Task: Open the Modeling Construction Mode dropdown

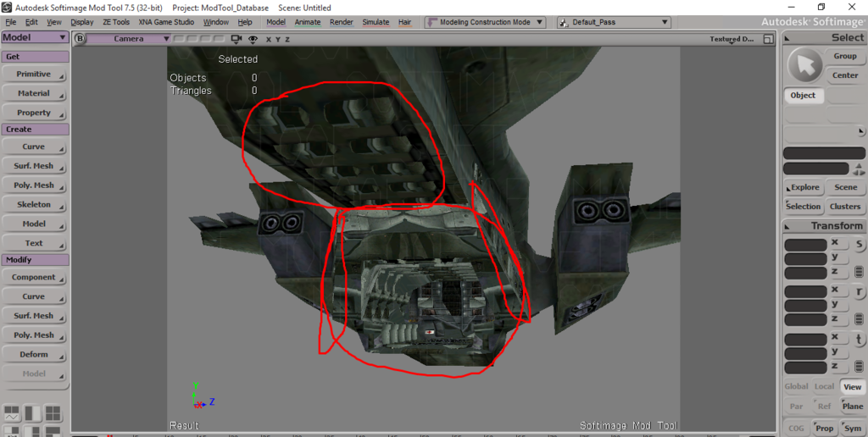Action: click(486, 22)
